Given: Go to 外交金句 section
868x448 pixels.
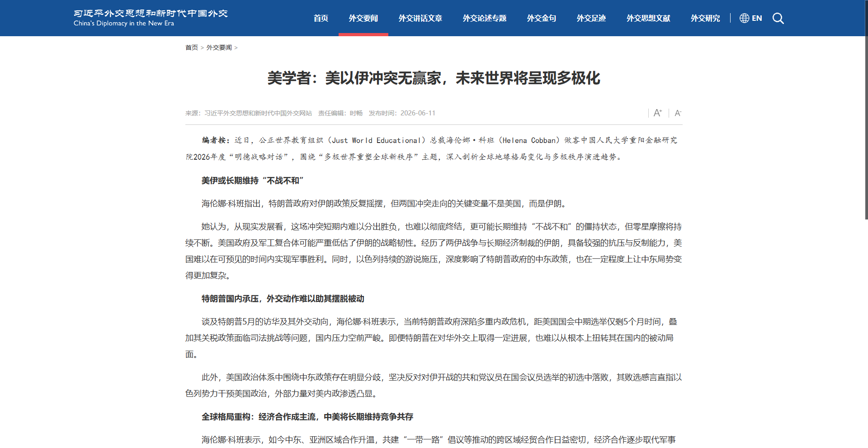Looking at the screenshot, I should pos(542,18).
